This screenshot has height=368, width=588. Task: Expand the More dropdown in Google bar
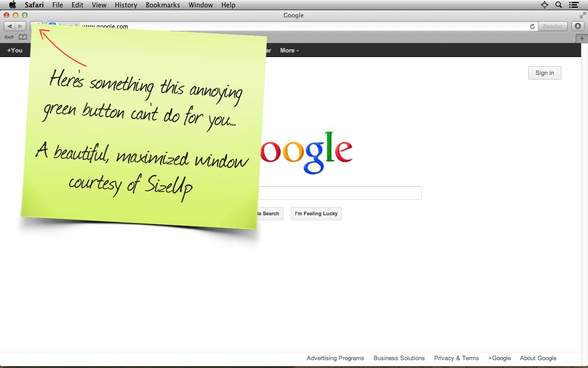[x=289, y=50]
